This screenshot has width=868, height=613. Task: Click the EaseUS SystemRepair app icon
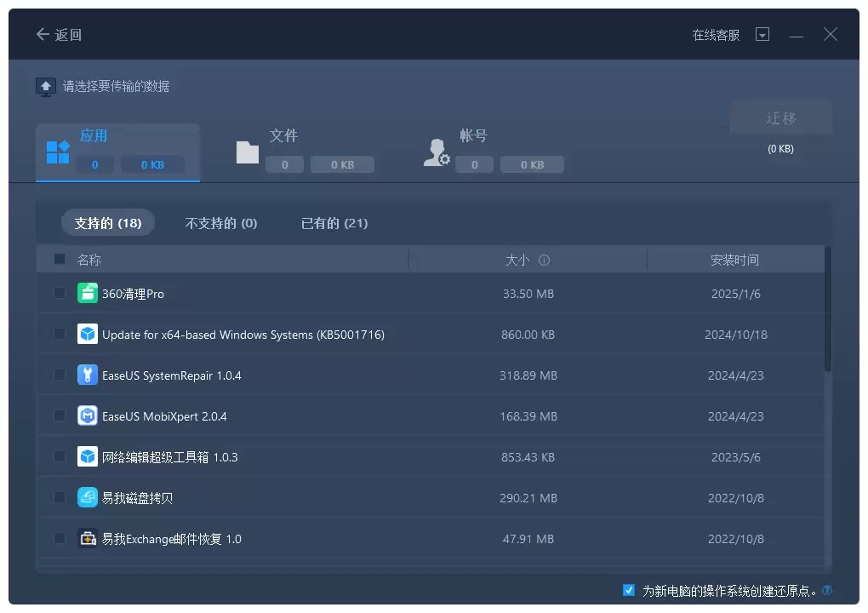click(87, 375)
